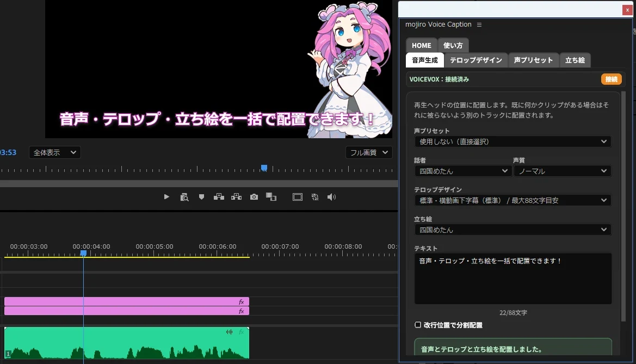This screenshot has height=364, width=636.
Task: Click the clip search magnifier icon
Action: pos(184,197)
